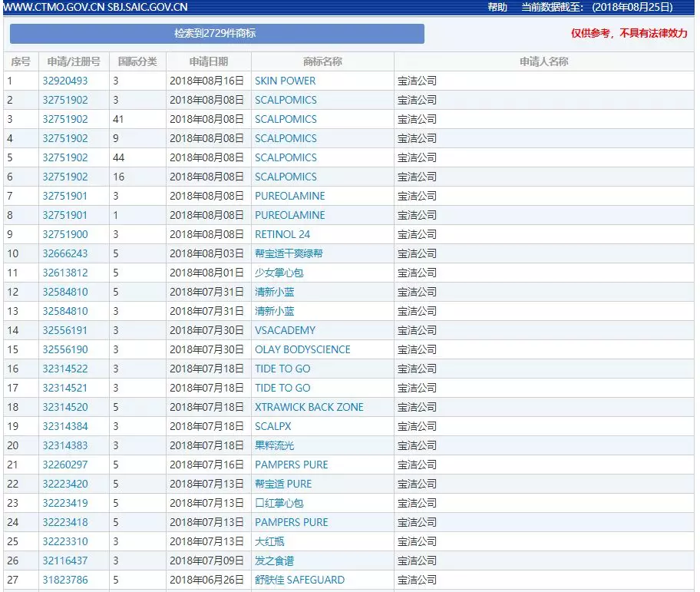
Task: Select the WWW.CTMO.GOV.CN header text
Action: point(54,7)
